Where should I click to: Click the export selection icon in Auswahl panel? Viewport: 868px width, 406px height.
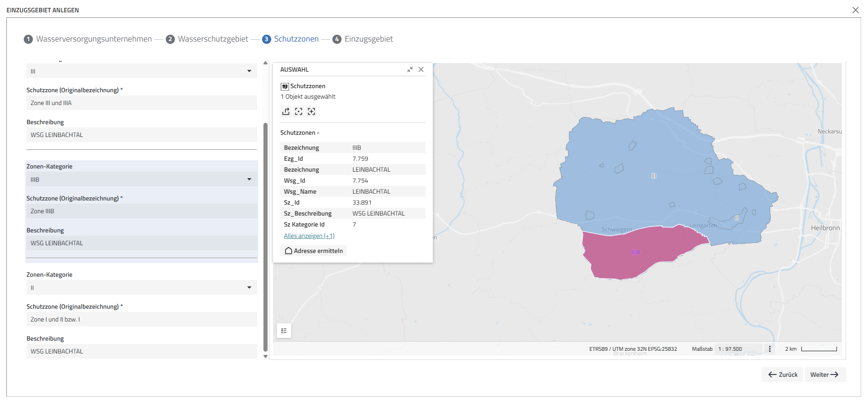click(286, 111)
